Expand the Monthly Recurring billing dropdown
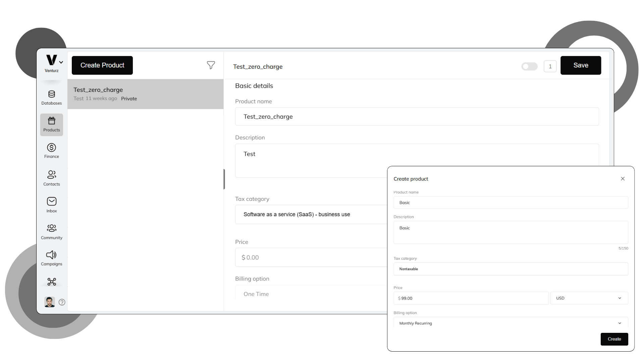The image size is (644, 362). (x=510, y=323)
